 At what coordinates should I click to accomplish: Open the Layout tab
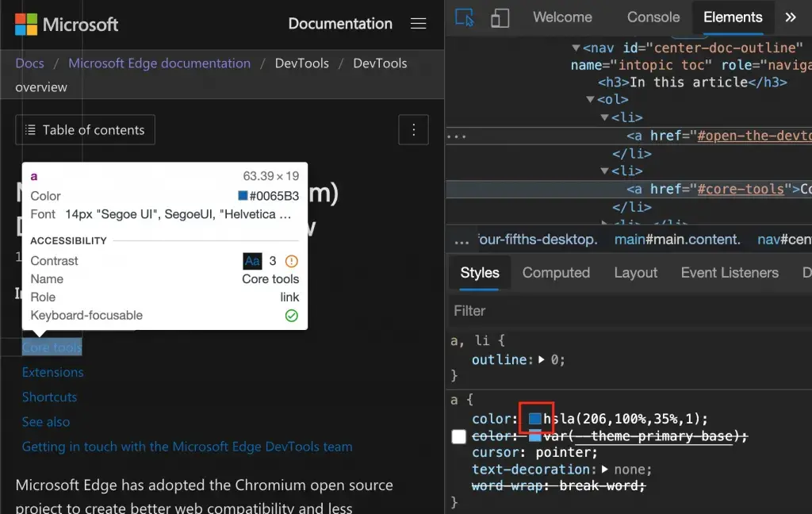tap(635, 273)
